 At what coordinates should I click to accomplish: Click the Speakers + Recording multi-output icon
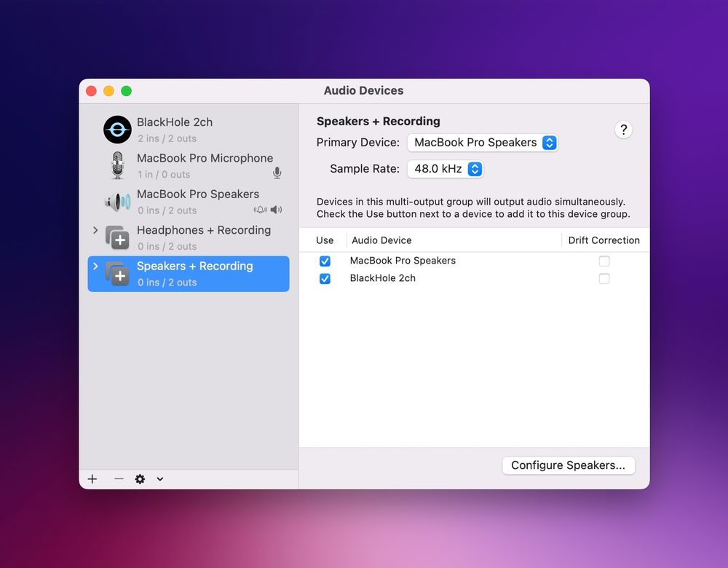pos(117,274)
